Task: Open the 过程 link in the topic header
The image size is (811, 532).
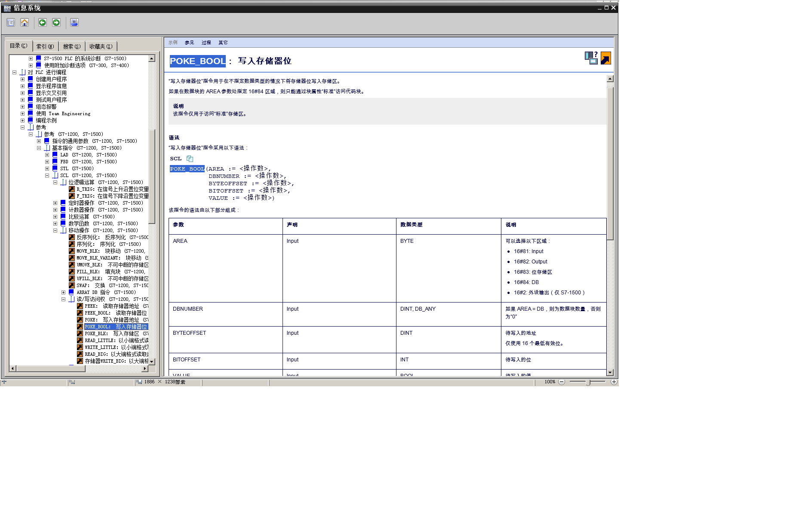Action: [x=206, y=43]
